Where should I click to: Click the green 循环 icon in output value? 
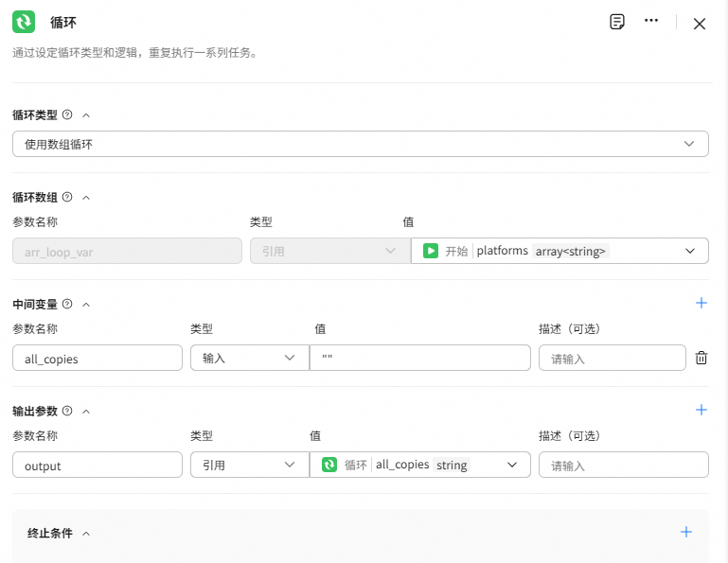pos(329,465)
